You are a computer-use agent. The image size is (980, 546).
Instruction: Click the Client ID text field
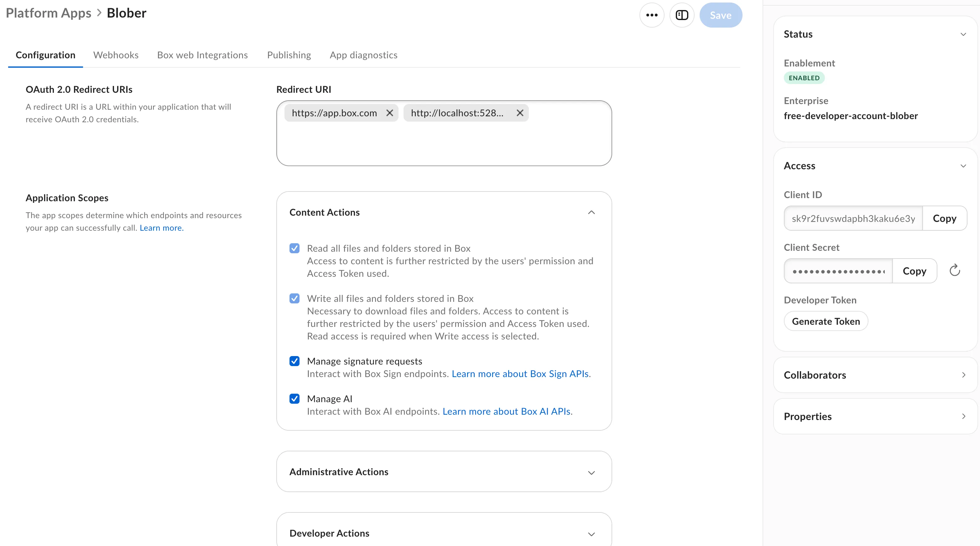click(853, 218)
